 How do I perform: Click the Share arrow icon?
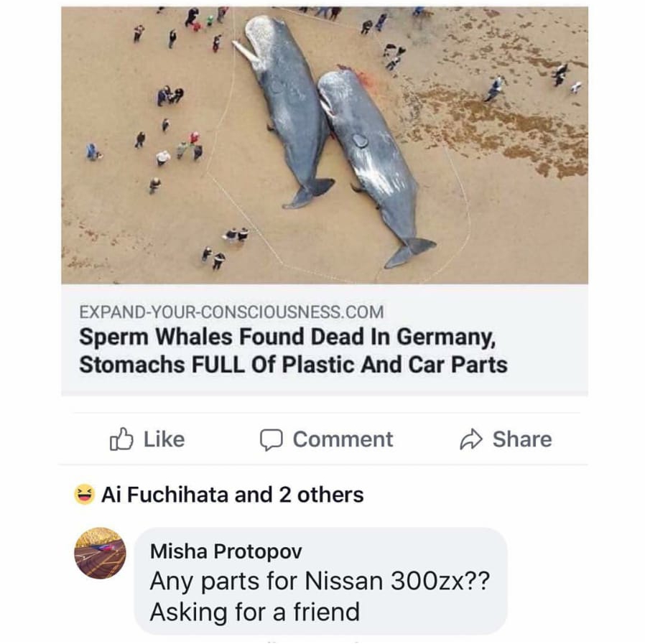470,439
